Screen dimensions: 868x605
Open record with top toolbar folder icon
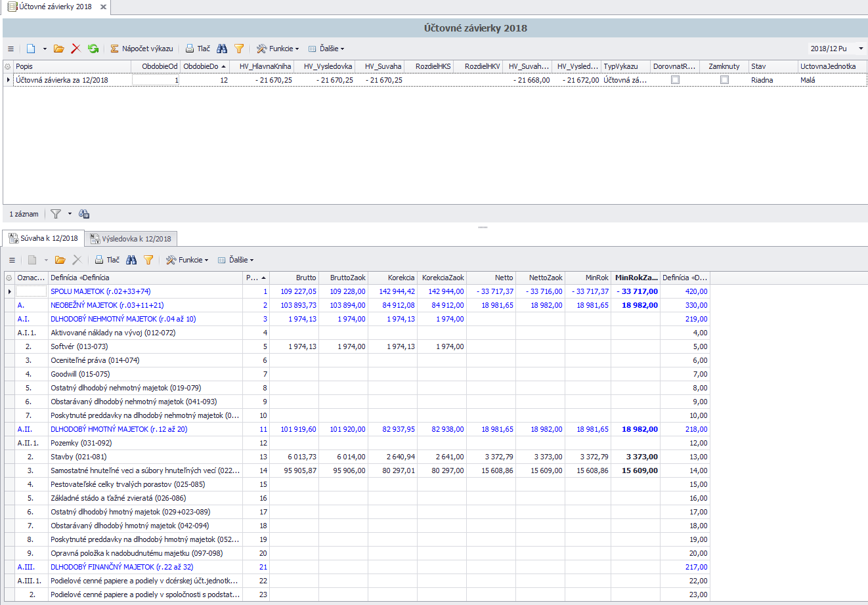point(59,49)
